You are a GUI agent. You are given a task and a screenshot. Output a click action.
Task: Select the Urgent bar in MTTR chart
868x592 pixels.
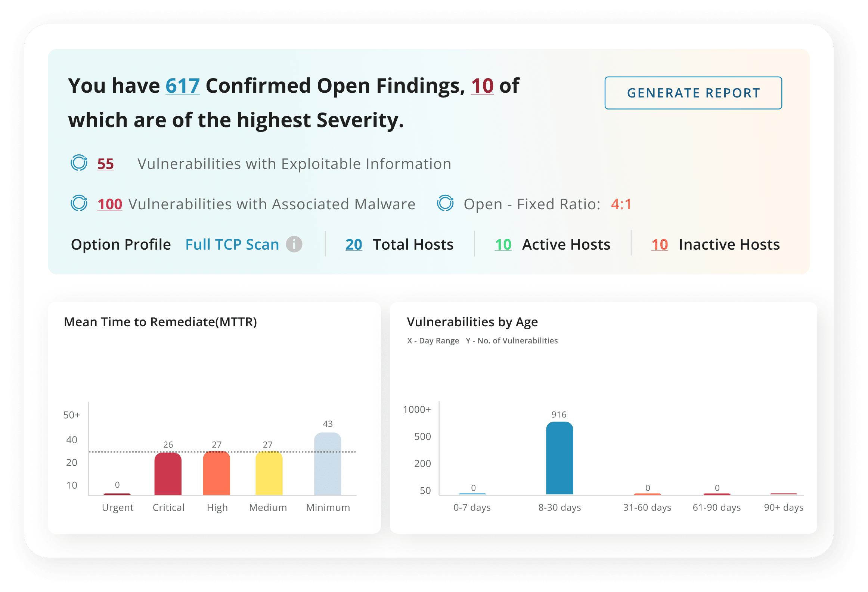(117, 494)
